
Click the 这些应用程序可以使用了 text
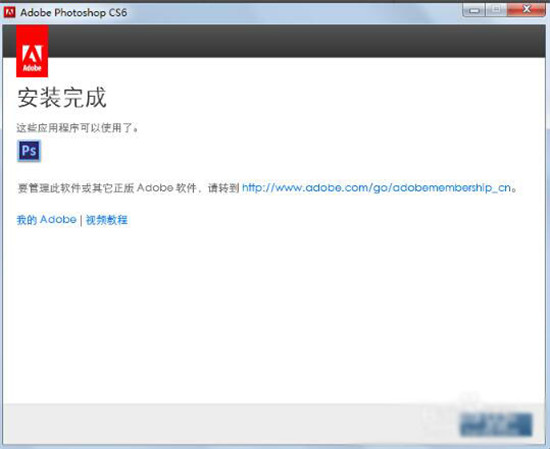[77, 128]
